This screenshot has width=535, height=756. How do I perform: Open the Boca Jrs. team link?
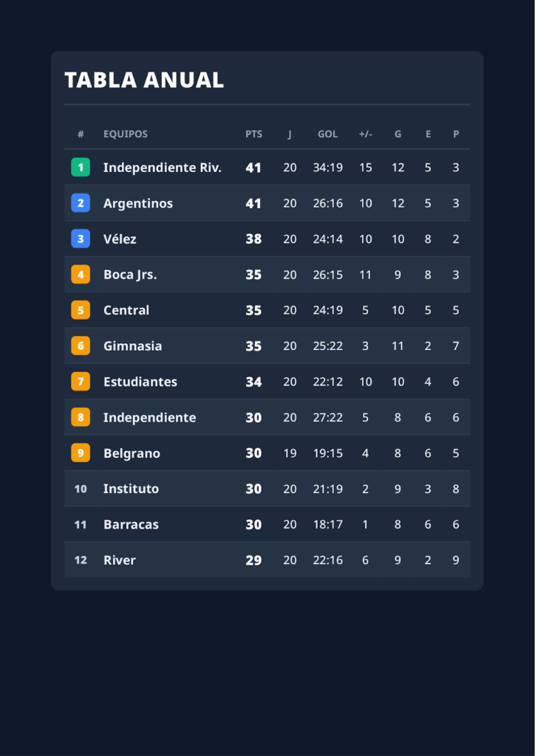point(130,275)
